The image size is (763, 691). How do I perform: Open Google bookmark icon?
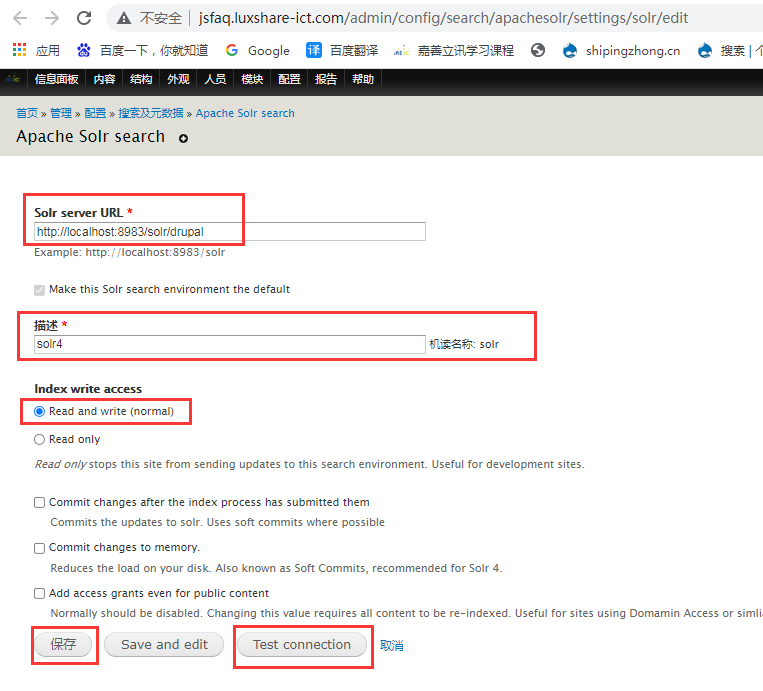(232, 50)
